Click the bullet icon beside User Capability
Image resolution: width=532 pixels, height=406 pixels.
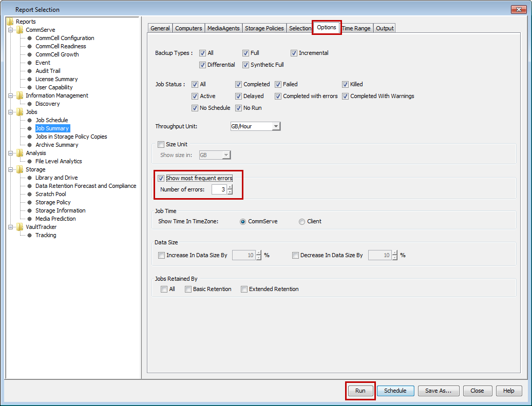coord(29,87)
